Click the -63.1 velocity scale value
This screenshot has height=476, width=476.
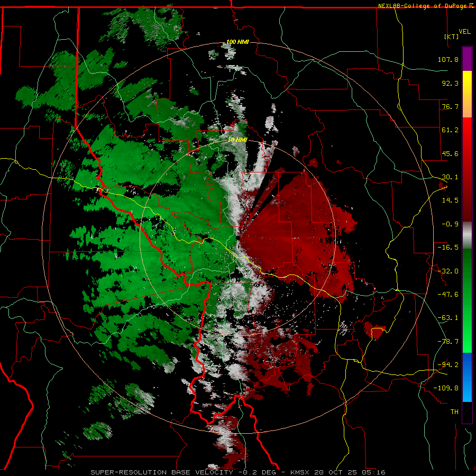coord(448,318)
